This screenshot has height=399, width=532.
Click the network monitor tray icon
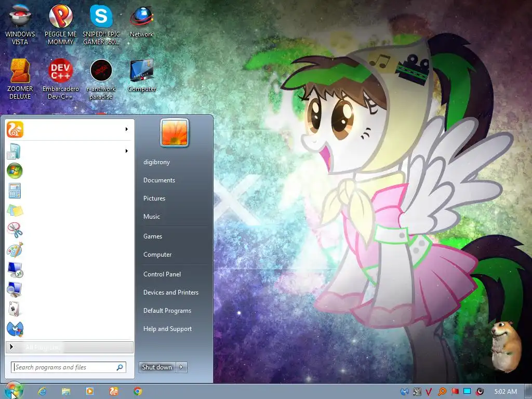(x=467, y=392)
